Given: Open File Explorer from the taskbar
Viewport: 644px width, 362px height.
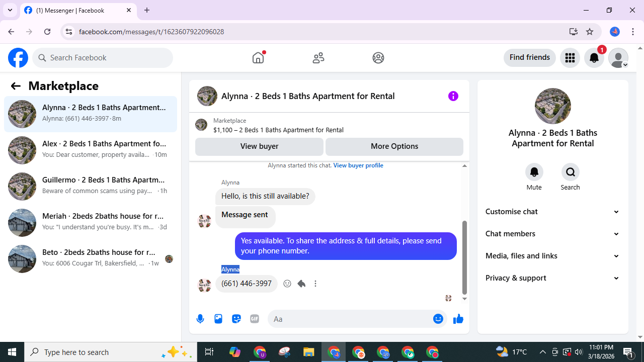Looking at the screenshot, I should pos(308,352).
